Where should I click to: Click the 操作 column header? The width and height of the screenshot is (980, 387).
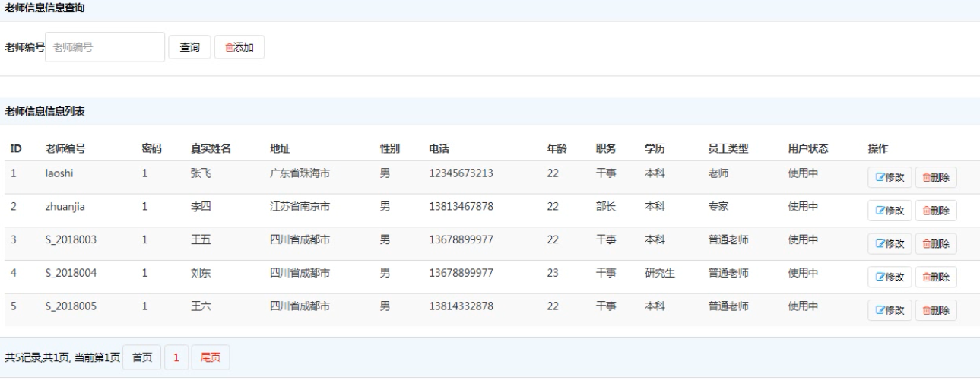point(878,148)
